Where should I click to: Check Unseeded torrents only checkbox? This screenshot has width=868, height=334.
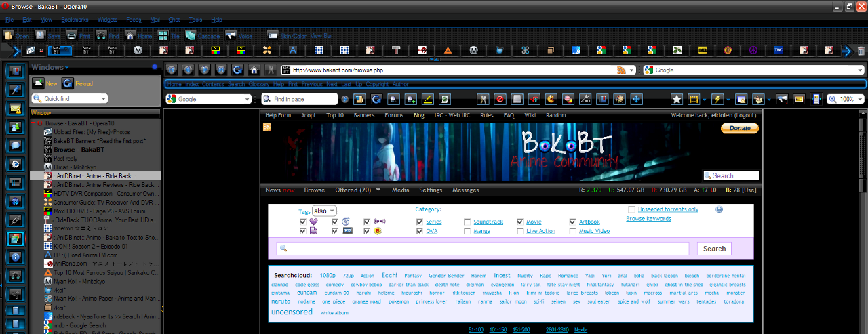tap(632, 209)
